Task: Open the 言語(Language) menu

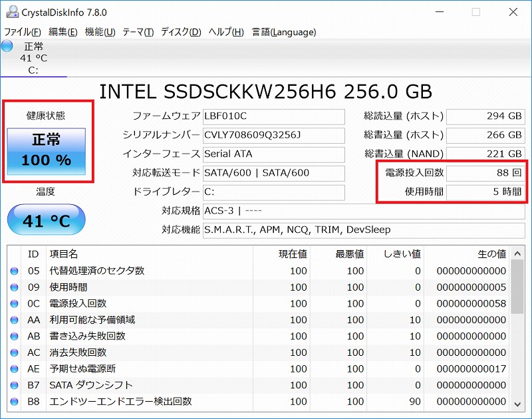Action: (284, 32)
